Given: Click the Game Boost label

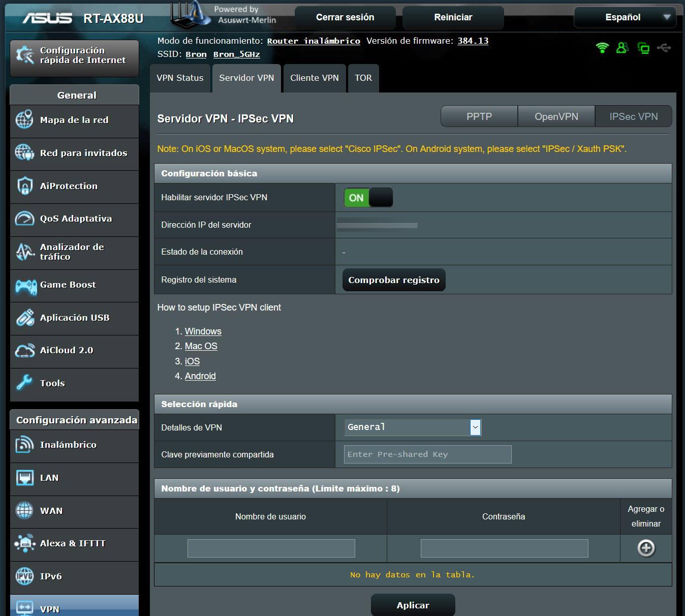Looking at the screenshot, I should click(x=68, y=285).
